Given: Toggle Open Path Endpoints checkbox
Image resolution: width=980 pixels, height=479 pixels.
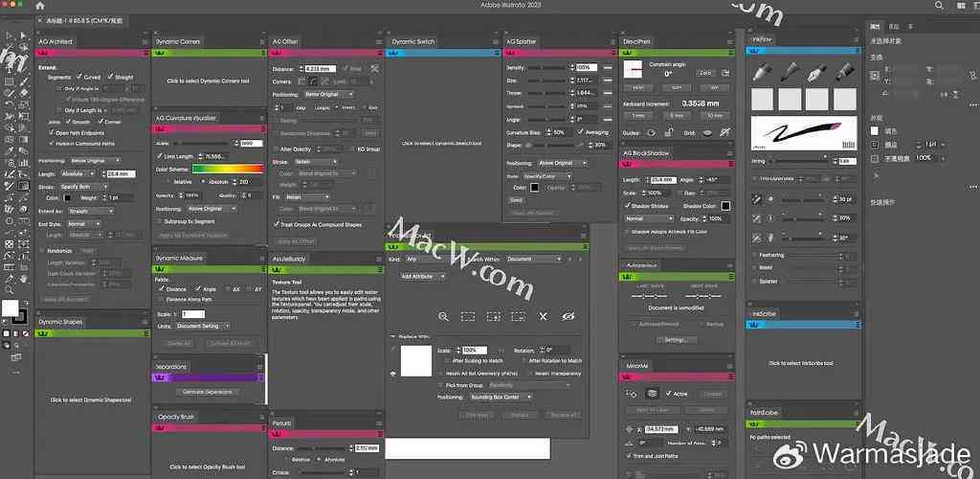Looking at the screenshot, I should (52, 132).
